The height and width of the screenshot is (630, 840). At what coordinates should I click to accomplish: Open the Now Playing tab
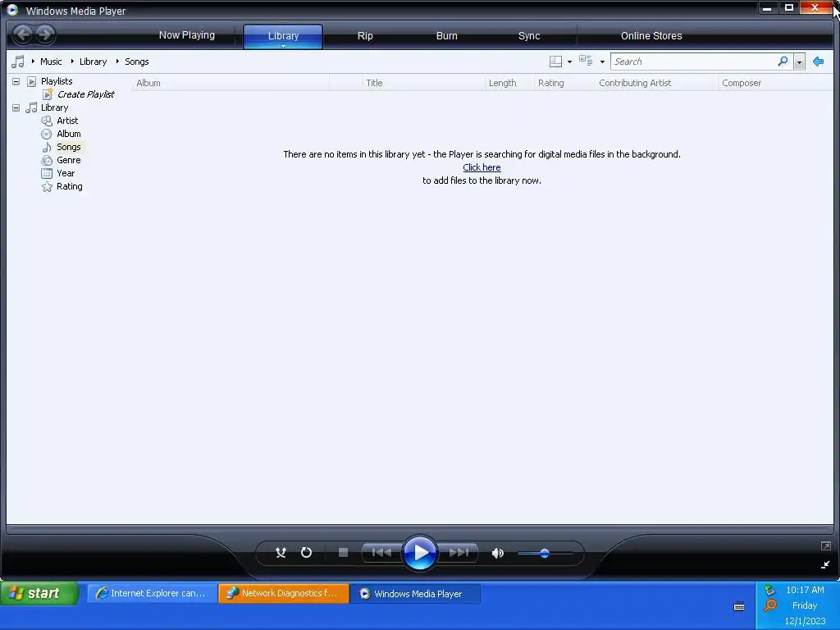pyautogui.click(x=186, y=35)
